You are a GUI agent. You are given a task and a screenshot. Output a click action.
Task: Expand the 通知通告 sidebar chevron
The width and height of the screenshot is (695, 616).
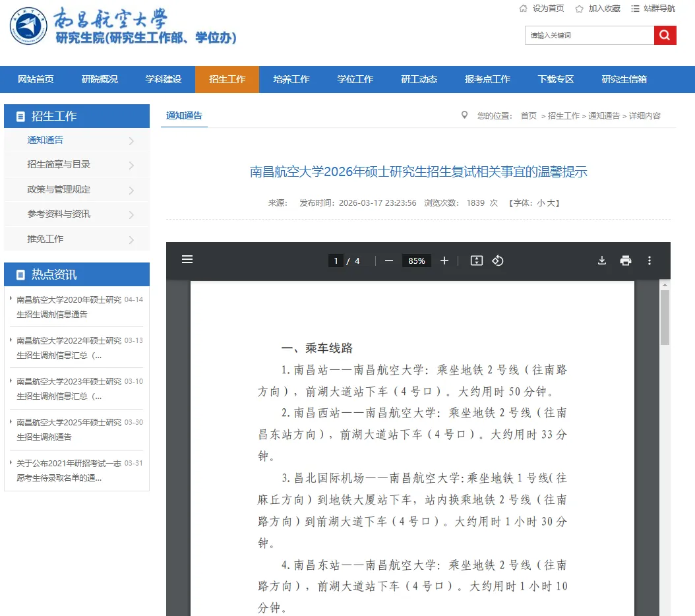click(131, 141)
